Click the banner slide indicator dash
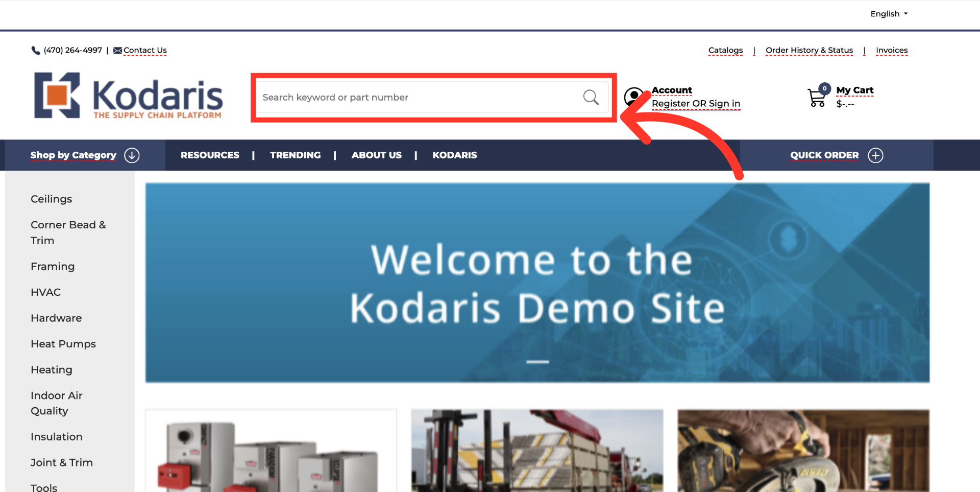Viewport: 980px width, 492px height. (537, 362)
